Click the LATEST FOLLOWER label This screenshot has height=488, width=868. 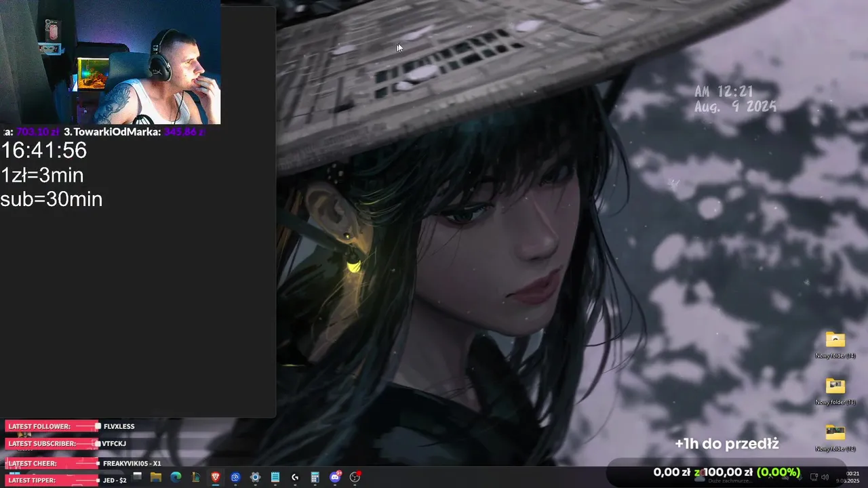(x=39, y=426)
